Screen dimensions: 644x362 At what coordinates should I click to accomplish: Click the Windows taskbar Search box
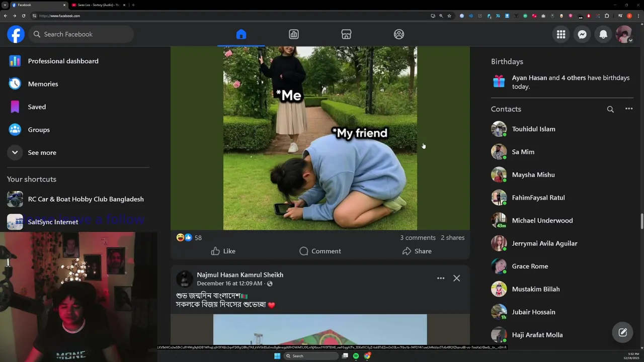click(310, 356)
